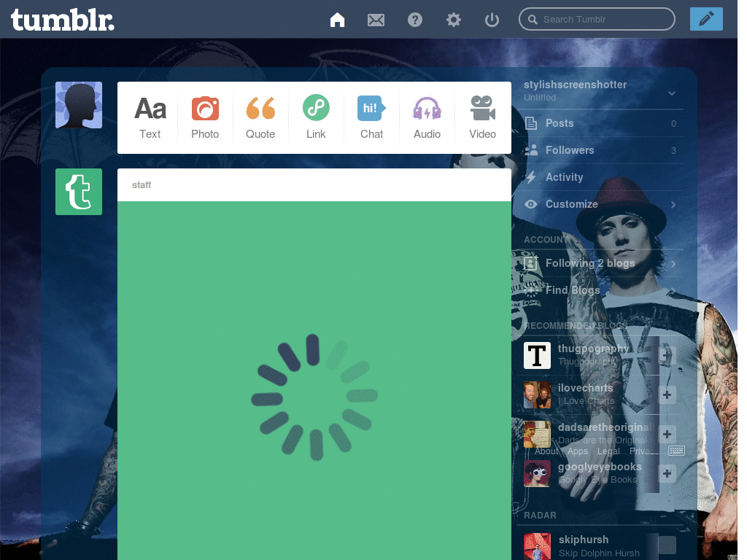
Task: Create a new Link post
Action: tap(316, 117)
